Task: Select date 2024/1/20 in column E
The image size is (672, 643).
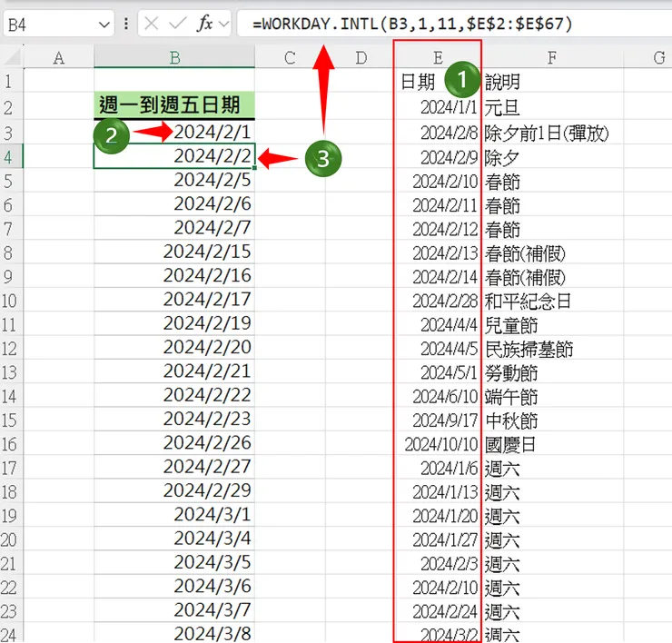Action: pos(438,516)
